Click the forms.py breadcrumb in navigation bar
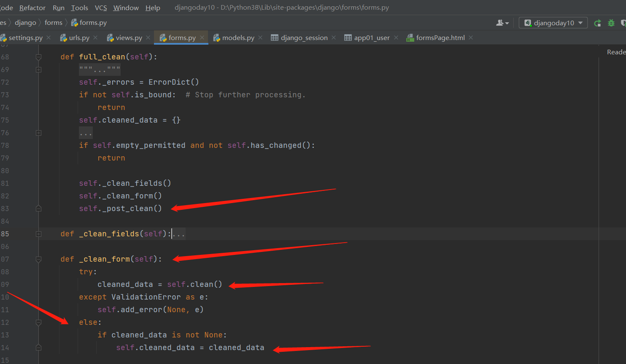The height and width of the screenshot is (364, 626). pos(89,22)
